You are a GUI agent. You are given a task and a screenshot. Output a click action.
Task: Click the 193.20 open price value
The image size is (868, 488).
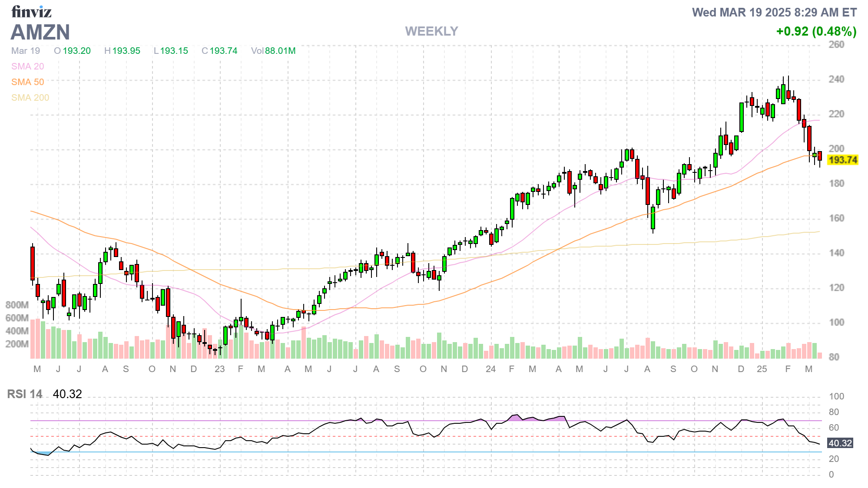pos(76,51)
